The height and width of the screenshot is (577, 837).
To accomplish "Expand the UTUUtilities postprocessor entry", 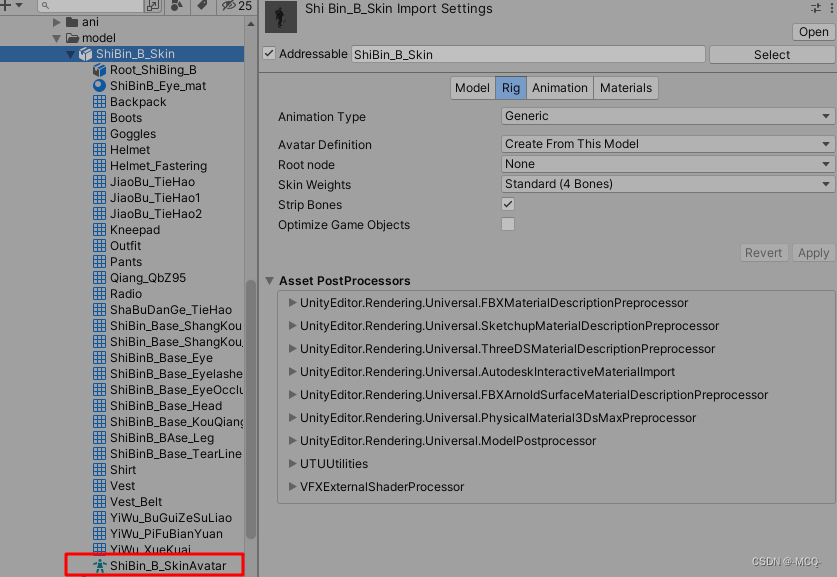I will (292, 463).
